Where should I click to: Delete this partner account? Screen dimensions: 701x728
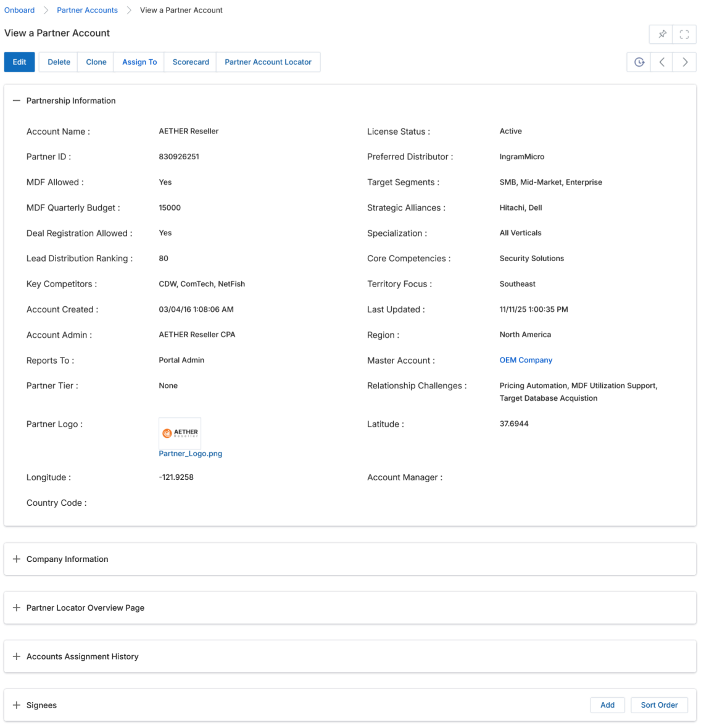click(59, 62)
